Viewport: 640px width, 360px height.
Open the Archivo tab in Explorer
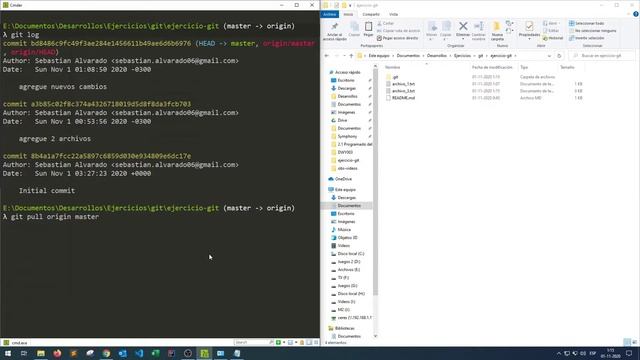(329, 14)
